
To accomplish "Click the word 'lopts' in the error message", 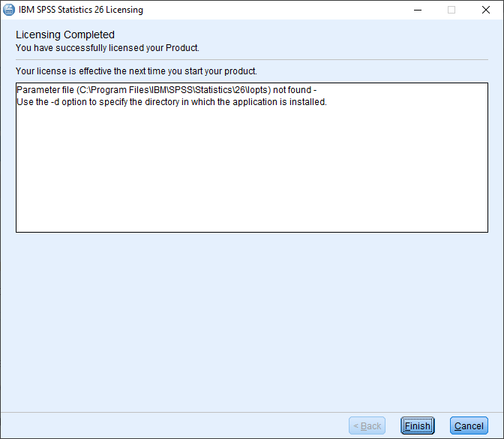I will coord(257,90).
